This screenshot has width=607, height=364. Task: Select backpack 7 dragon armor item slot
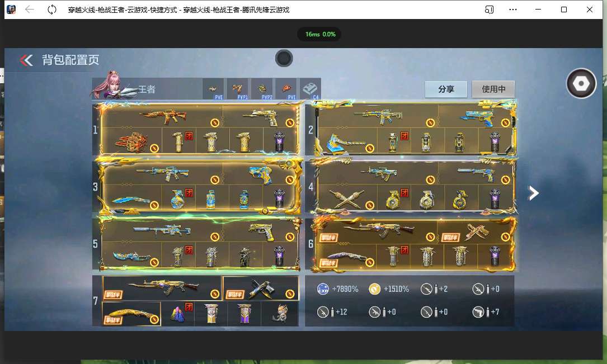pyautogui.click(x=280, y=314)
